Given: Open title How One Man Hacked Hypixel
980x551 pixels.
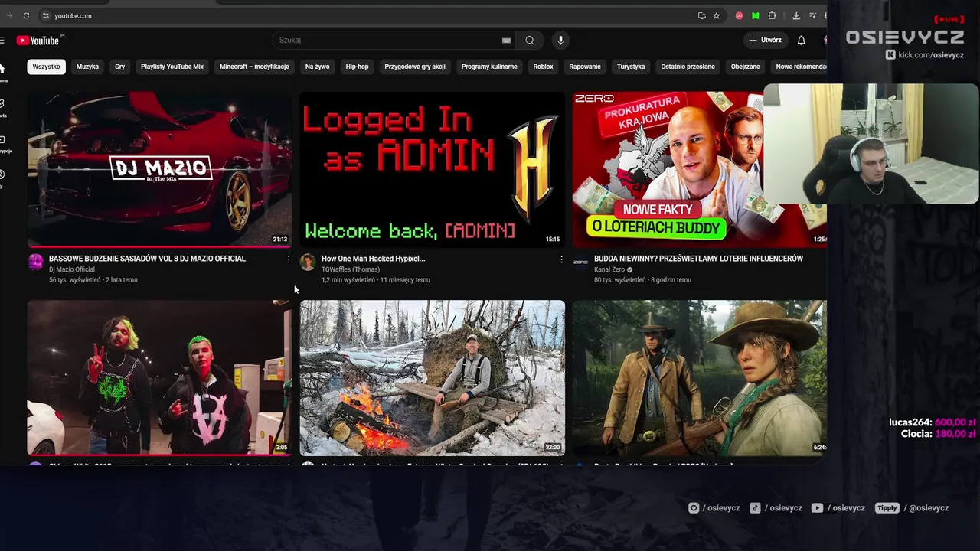Looking at the screenshot, I should pos(373,259).
